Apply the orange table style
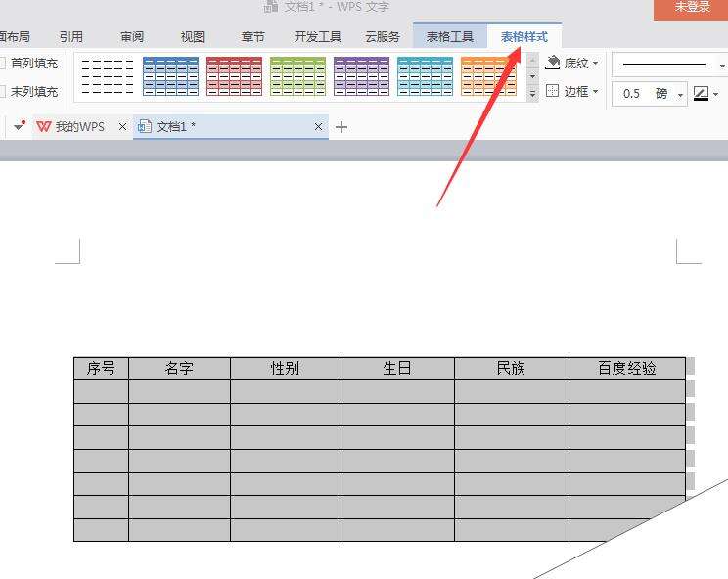 point(488,76)
